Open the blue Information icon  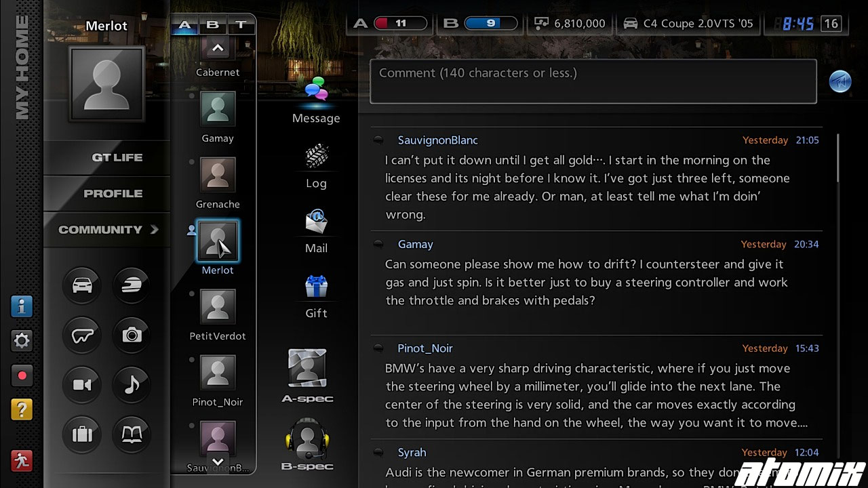[22, 306]
